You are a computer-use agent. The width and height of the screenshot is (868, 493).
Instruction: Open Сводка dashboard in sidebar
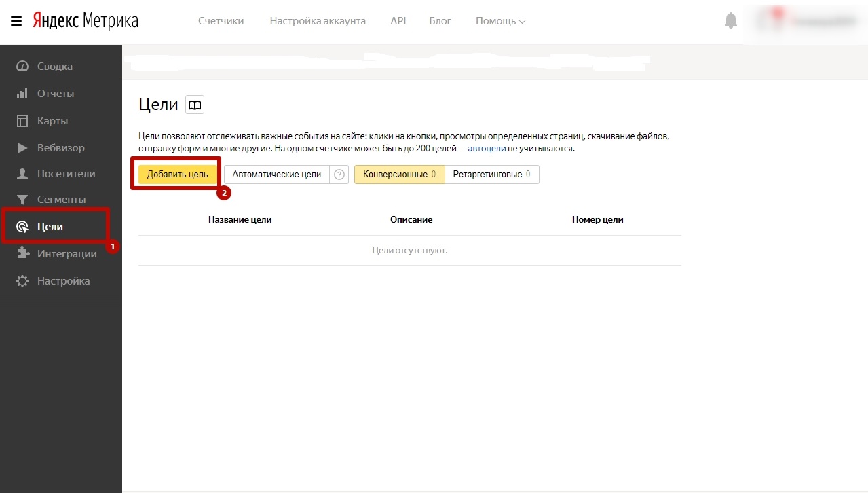pos(54,67)
